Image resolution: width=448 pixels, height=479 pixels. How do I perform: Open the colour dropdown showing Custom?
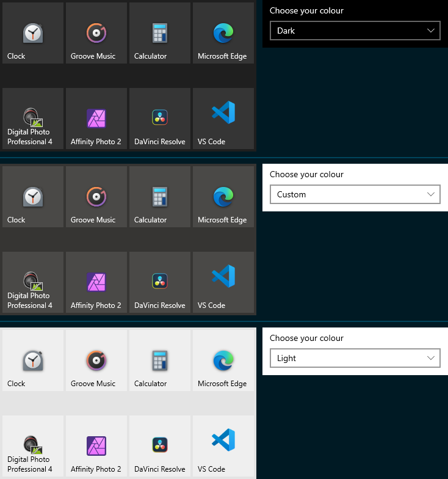[x=355, y=194]
